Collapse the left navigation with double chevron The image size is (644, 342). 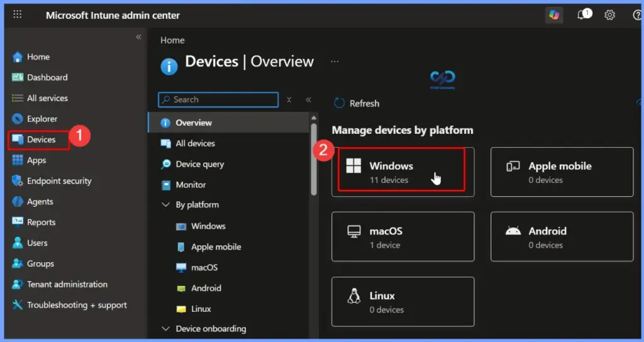pyautogui.click(x=138, y=37)
